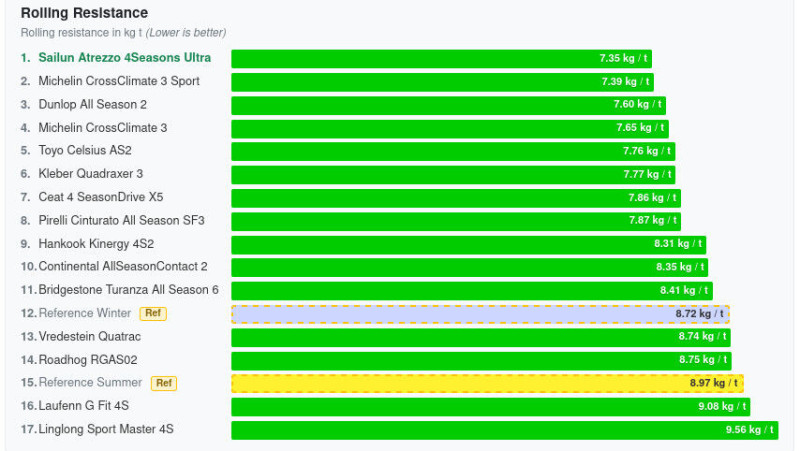The height and width of the screenshot is (451, 800).
Task: Open Ceat 4 SeasonDrive X5 tire
Action: [x=100, y=197]
